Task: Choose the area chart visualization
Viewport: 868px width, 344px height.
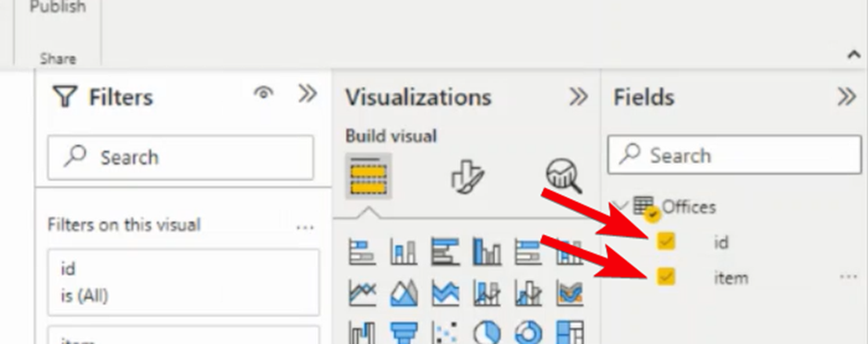Action: (x=404, y=292)
